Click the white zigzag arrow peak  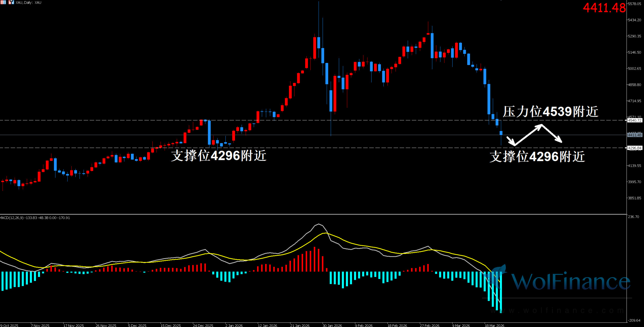(x=541, y=125)
